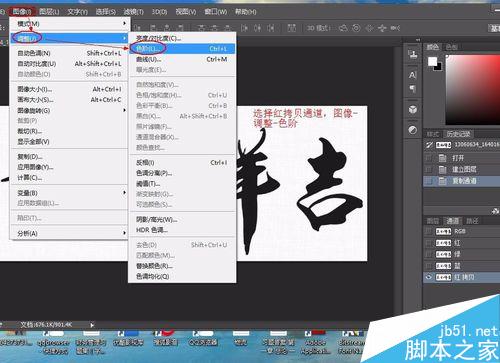Screen dimensions: 500x363
Task: Choose 计算(C)... in the Image menu
Action: (x=69, y=178)
